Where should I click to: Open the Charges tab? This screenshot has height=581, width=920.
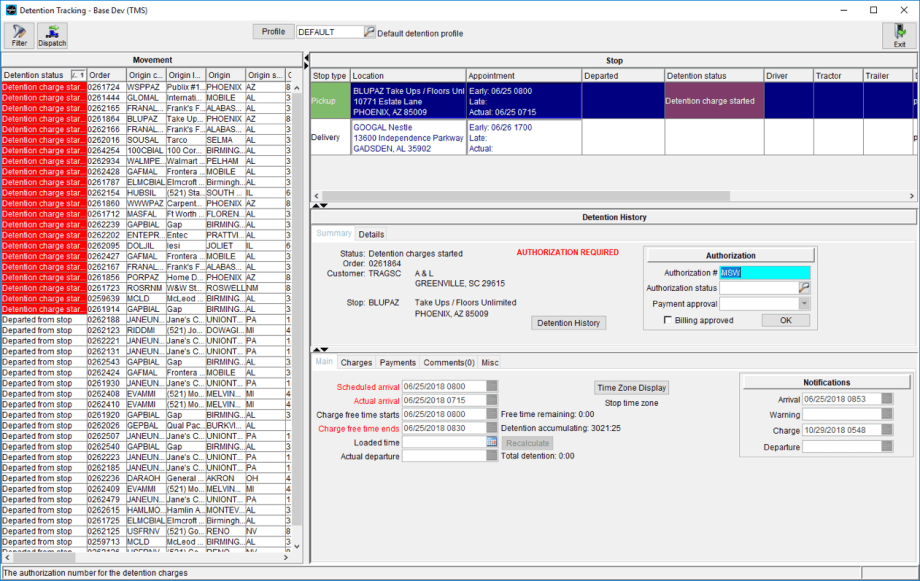(356, 362)
